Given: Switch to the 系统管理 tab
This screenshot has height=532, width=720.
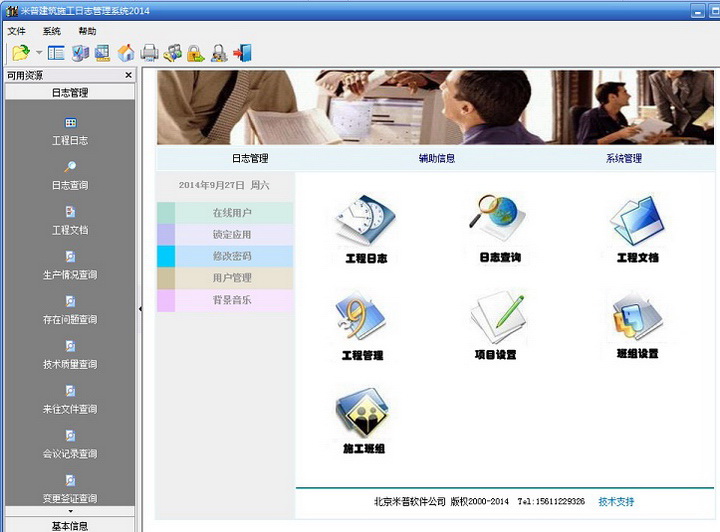Looking at the screenshot, I should (x=624, y=158).
